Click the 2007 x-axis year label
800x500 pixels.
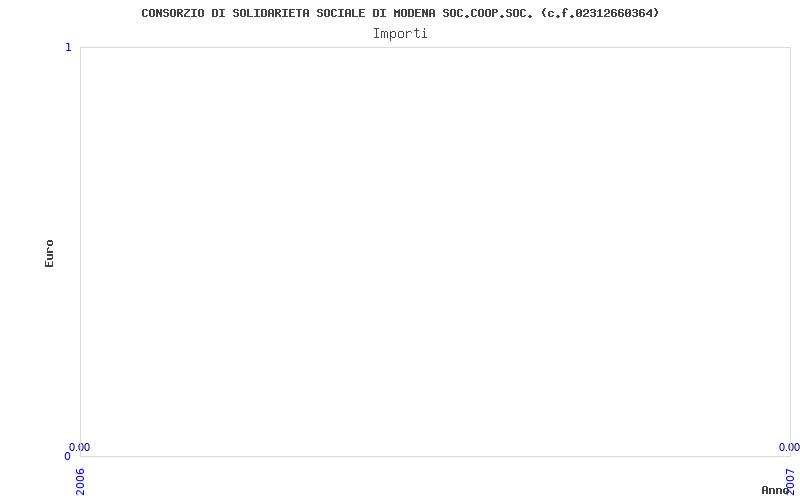[x=790, y=481]
